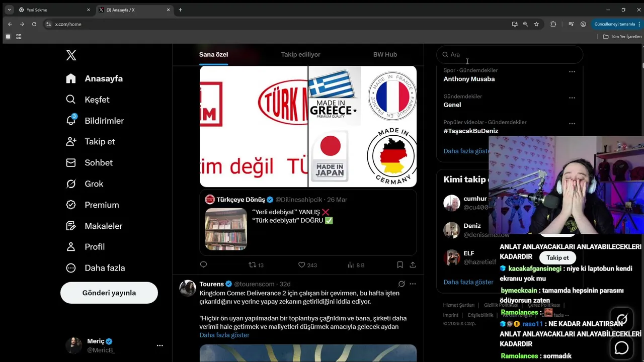The image size is (644, 362).
Task: Open Erişilebilirlik footer link
Action: pos(480,315)
